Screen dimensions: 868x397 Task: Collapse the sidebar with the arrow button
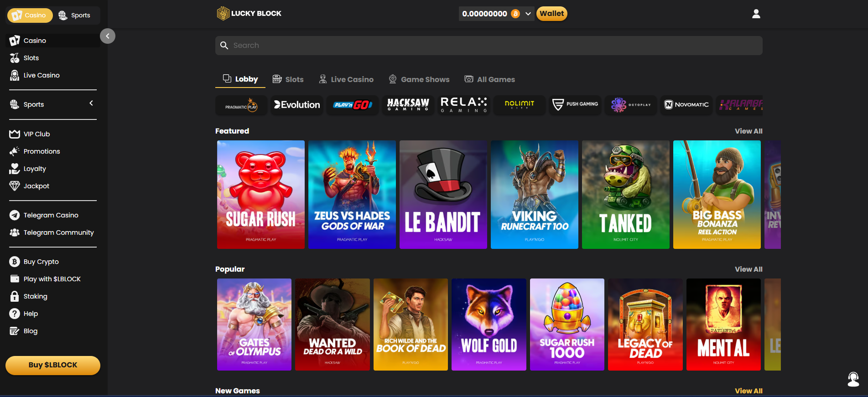108,36
